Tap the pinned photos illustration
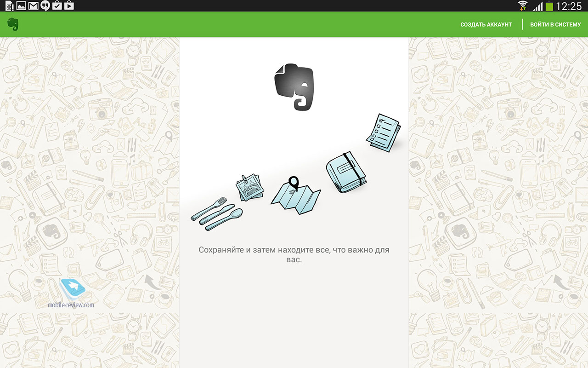Viewport: 588px width, 368px height. pos(249,187)
